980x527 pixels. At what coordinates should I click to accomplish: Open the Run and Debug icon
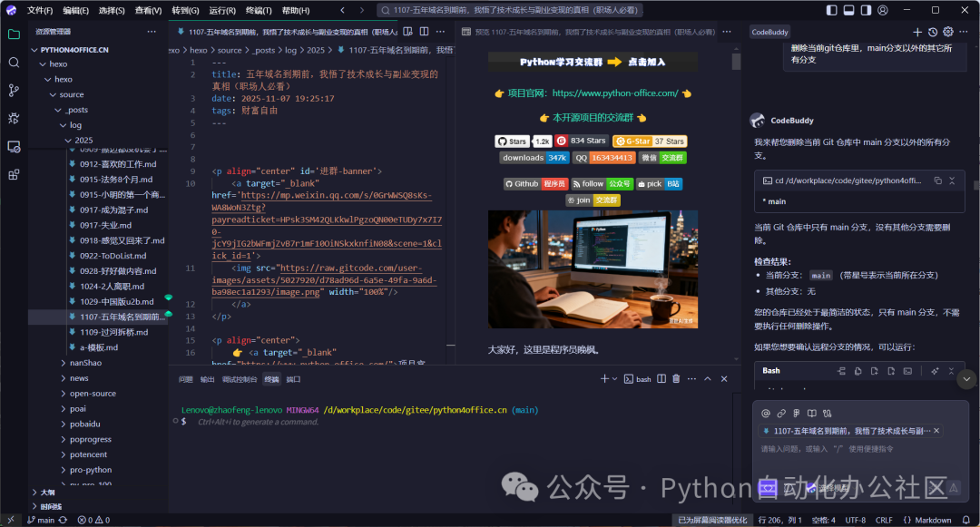(13, 119)
